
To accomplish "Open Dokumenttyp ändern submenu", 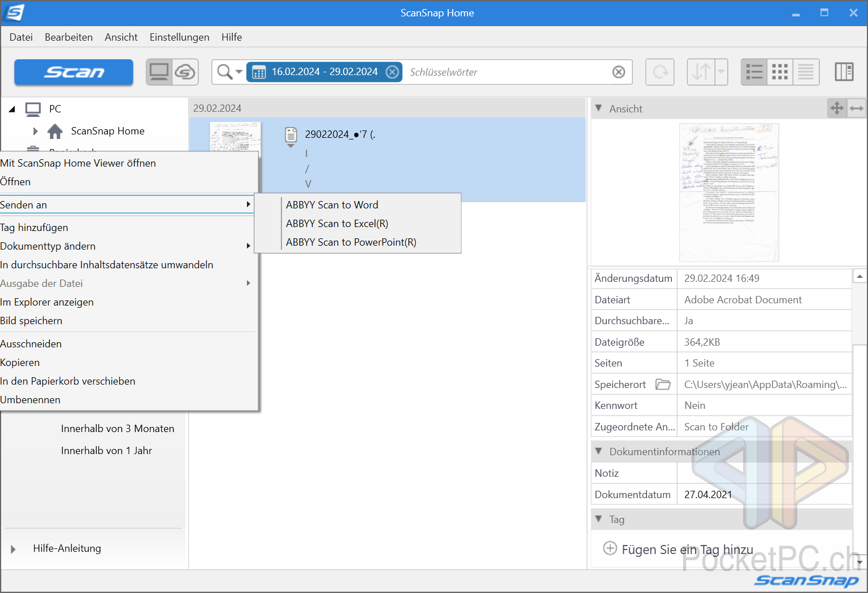I will tap(128, 246).
